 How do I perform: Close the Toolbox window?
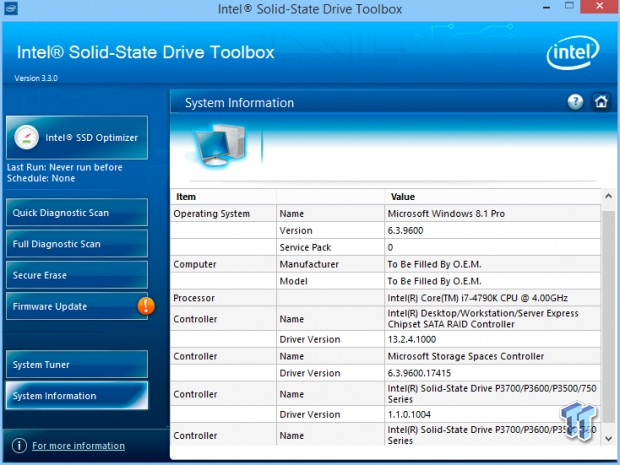[599, 6]
